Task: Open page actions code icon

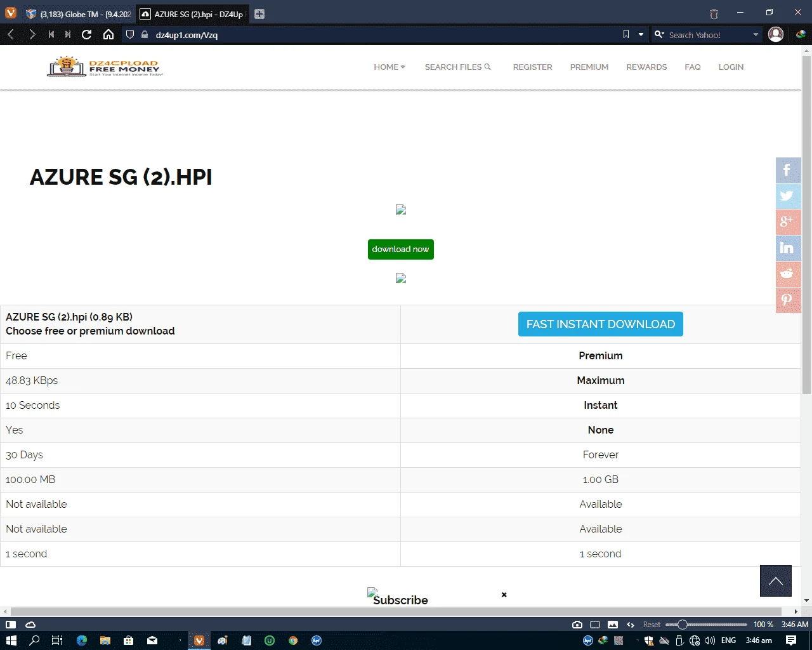Action: point(631,625)
